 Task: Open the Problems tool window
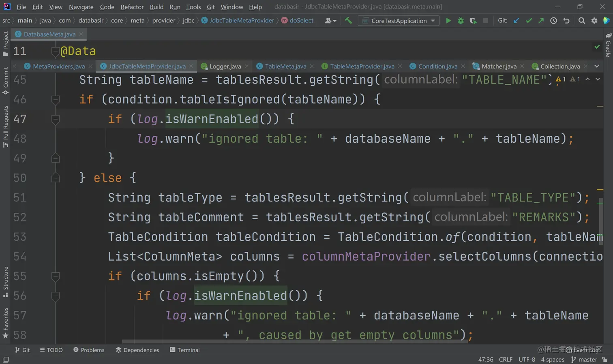click(89, 350)
